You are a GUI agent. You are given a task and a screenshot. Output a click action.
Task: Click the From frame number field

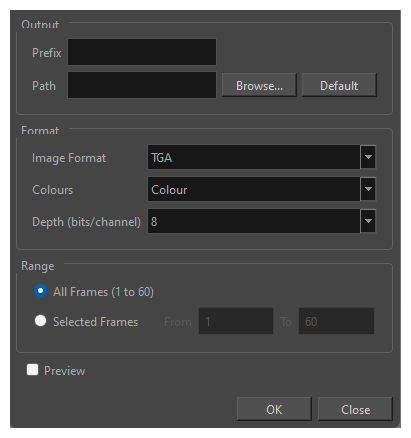(236, 321)
